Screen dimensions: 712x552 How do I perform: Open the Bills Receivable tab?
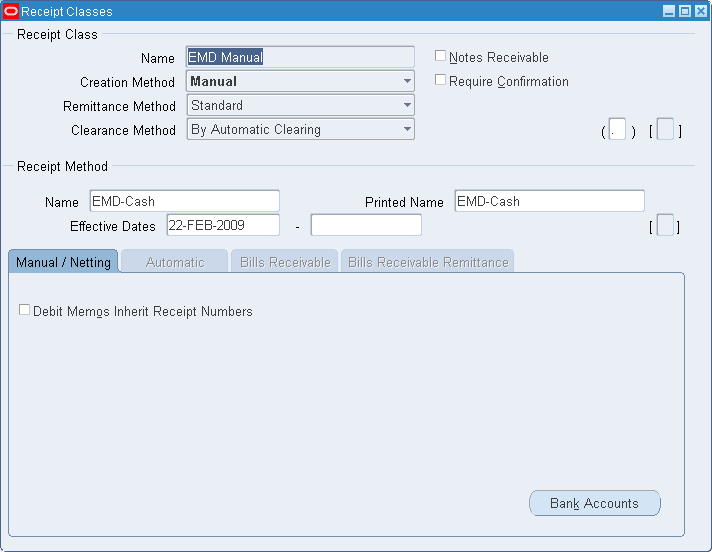tap(285, 262)
